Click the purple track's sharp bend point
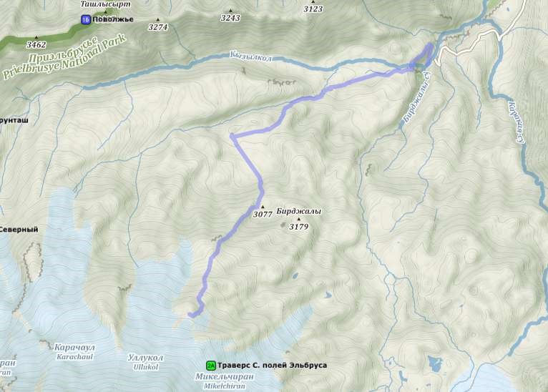The image size is (548, 392). pyautogui.click(x=232, y=136)
